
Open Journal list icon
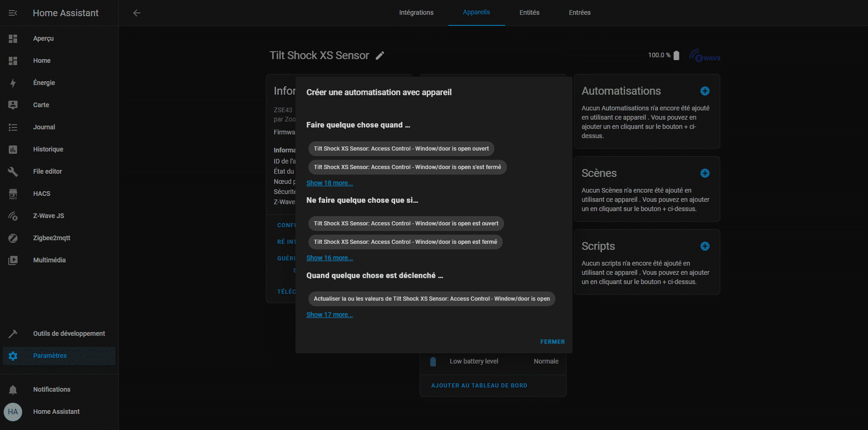pyautogui.click(x=13, y=127)
